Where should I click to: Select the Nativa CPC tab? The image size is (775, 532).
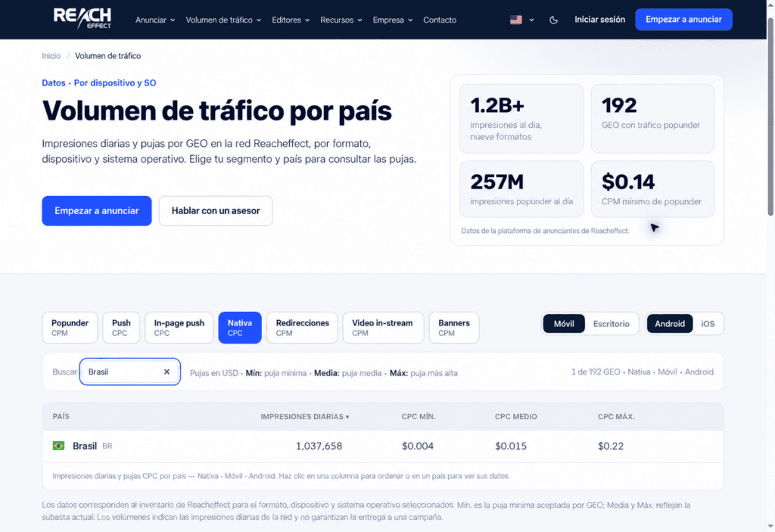pos(240,328)
